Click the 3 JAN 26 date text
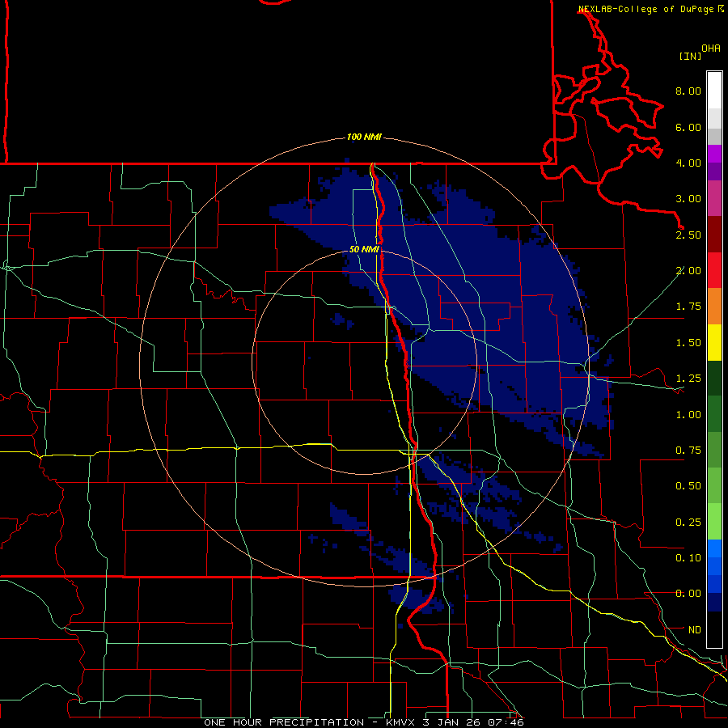This screenshot has height=728, width=728. [x=453, y=722]
